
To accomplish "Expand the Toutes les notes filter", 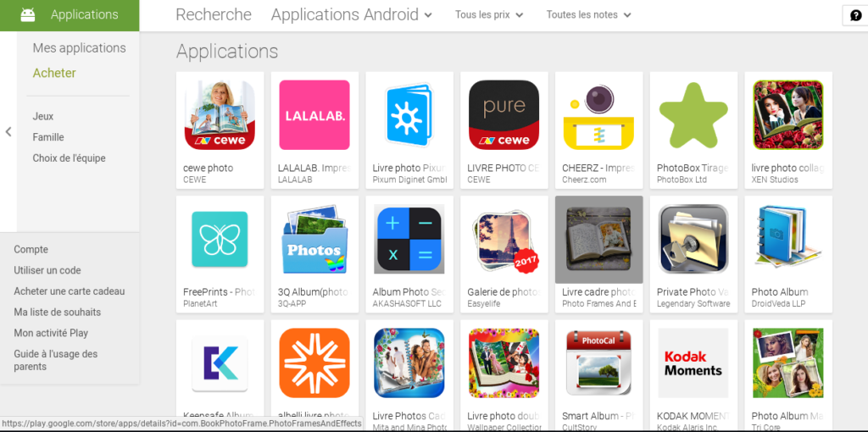I will 588,15.
